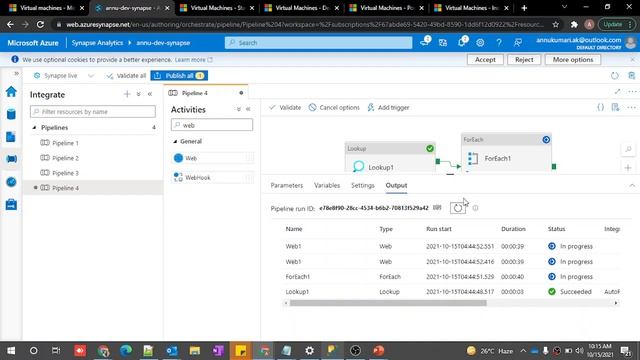Collapse the Integrate panel

point(150,94)
